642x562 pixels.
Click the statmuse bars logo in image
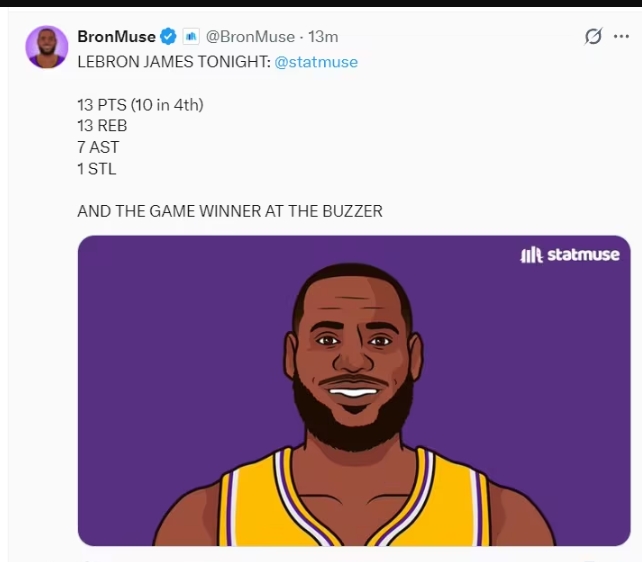tap(531, 255)
